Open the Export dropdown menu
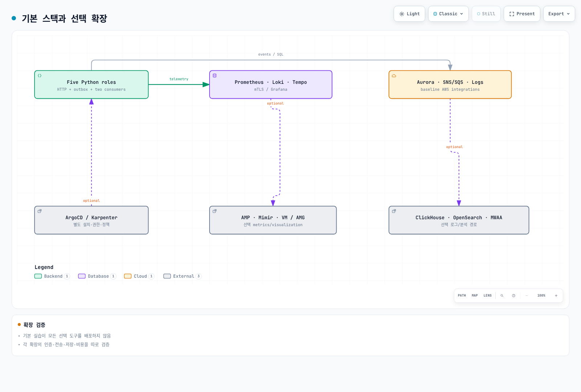 559,14
